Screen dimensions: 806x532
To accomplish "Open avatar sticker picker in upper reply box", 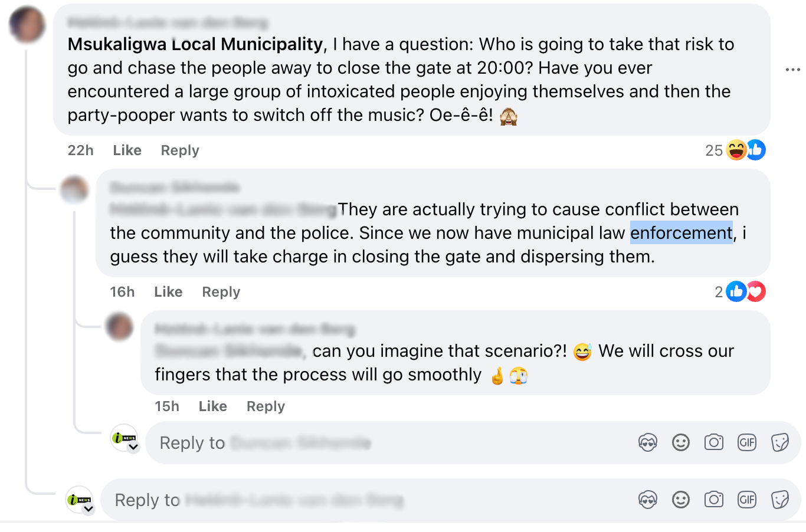I will 647,442.
